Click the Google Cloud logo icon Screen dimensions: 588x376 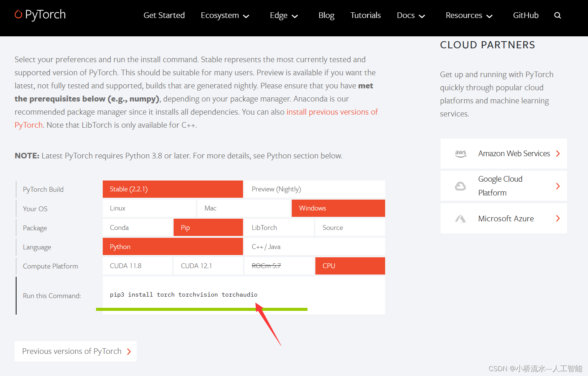[460, 186]
